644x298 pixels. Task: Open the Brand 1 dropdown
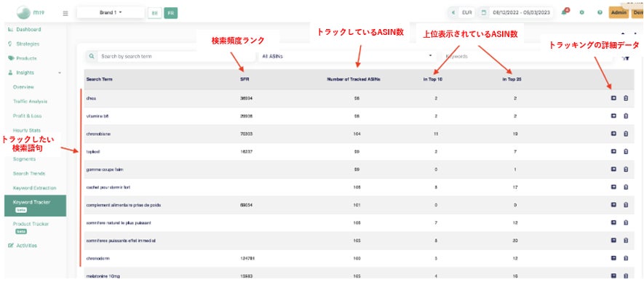point(110,12)
